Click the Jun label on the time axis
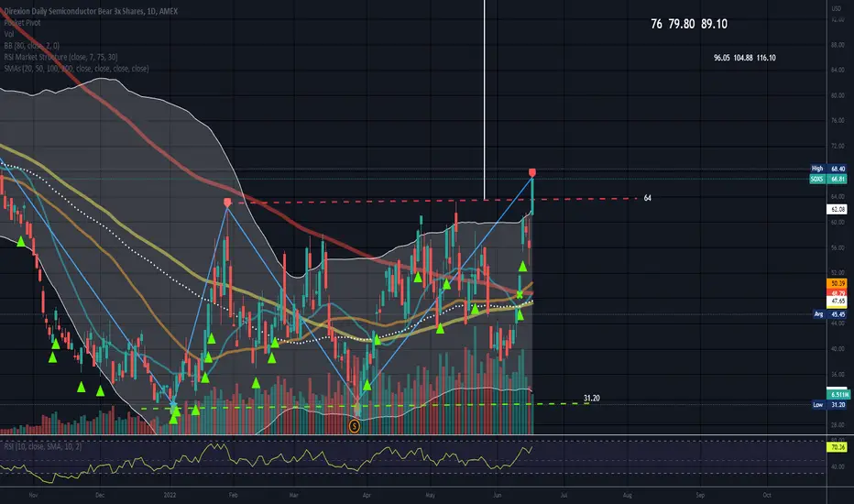 pos(497,495)
